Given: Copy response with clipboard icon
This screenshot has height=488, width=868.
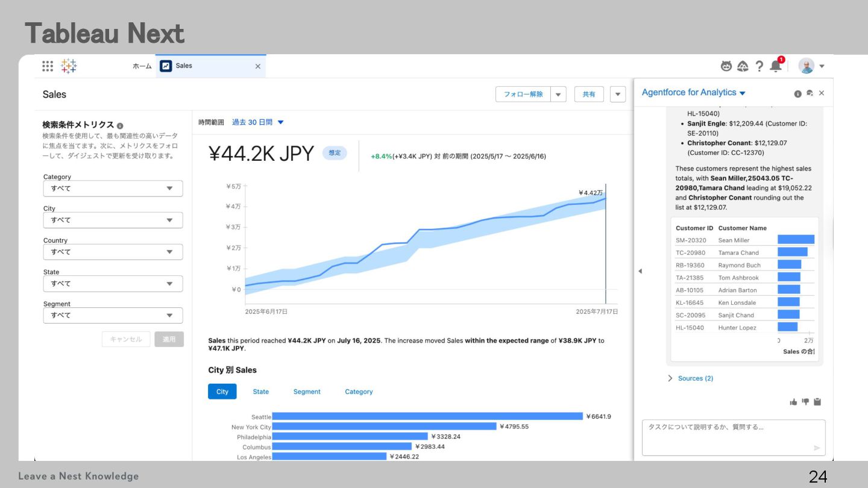Looking at the screenshot, I should click(x=817, y=402).
